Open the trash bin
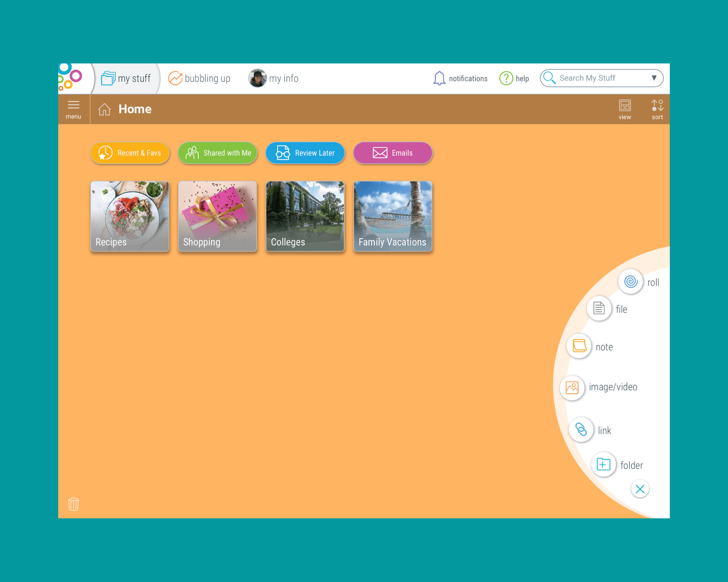Image resolution: width=728 pixels, height=582 pixels. [73, 504]
